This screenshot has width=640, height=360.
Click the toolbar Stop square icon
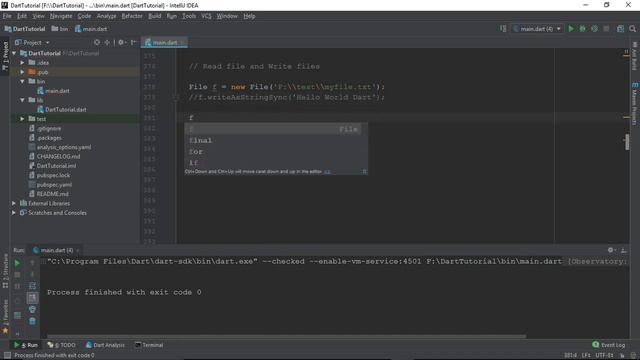(606, 29)
